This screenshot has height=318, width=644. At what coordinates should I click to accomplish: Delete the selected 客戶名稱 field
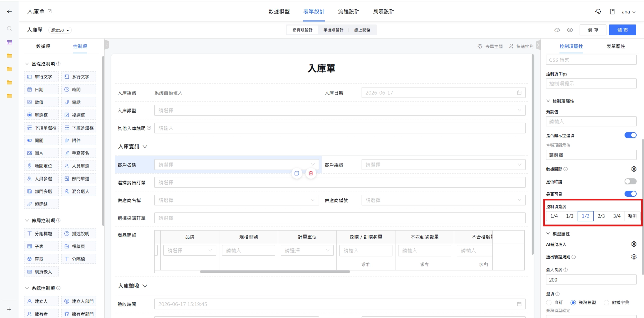(x=311, y=173)
